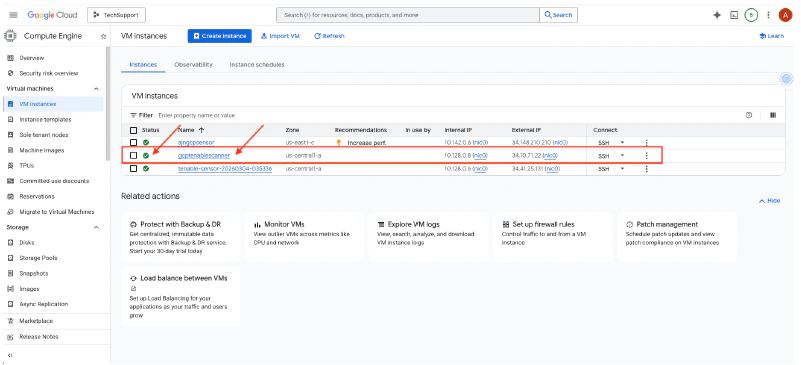Open more actions for ajngcpsensor row
The width and height of the screenshot is (801, 365).
(646, 142)
